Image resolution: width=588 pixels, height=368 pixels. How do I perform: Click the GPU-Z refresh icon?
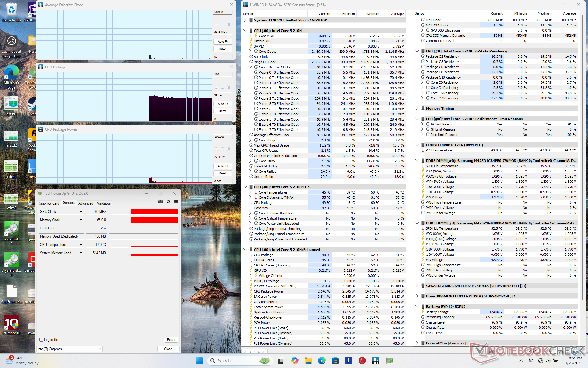(168, 201)
